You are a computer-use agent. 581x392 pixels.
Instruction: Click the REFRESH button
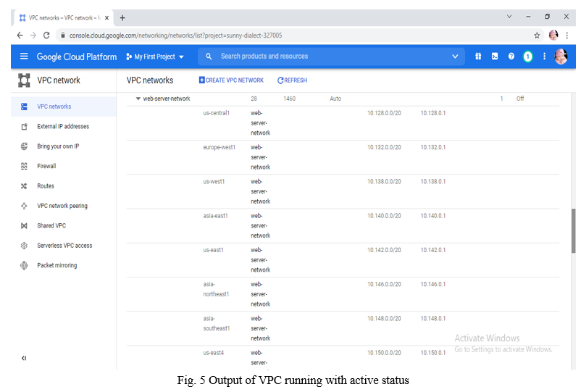tap(293, 80)
